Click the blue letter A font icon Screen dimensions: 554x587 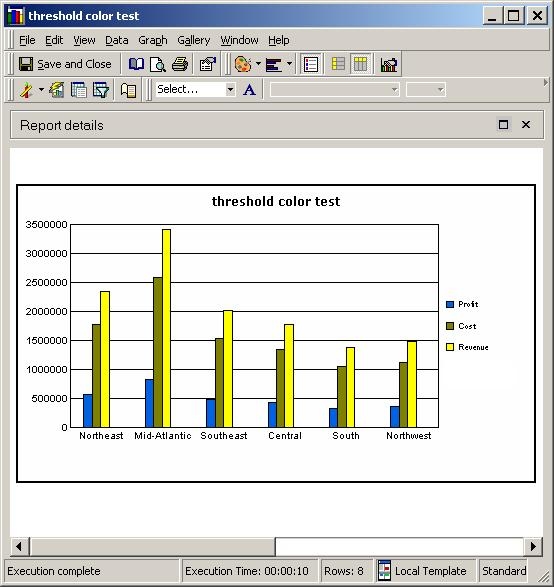(249, 90)
